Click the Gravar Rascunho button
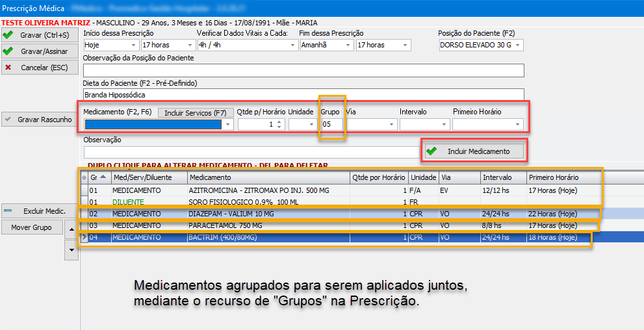Viewport: 644px width, 330px height. 40,120
